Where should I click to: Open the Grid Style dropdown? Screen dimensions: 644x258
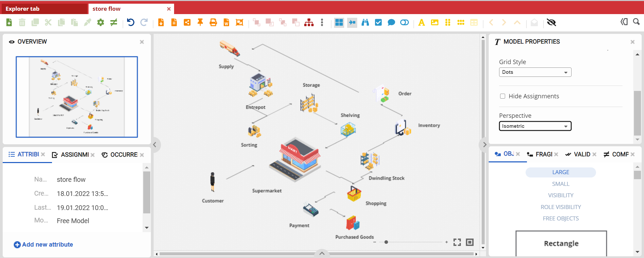click(535, 72)
